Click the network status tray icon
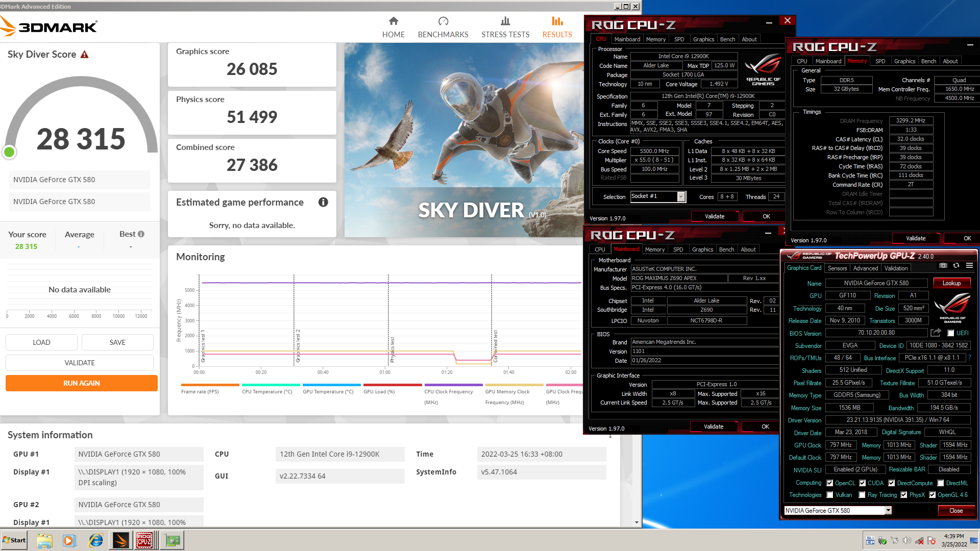980x551 pixels. [919, 540]
